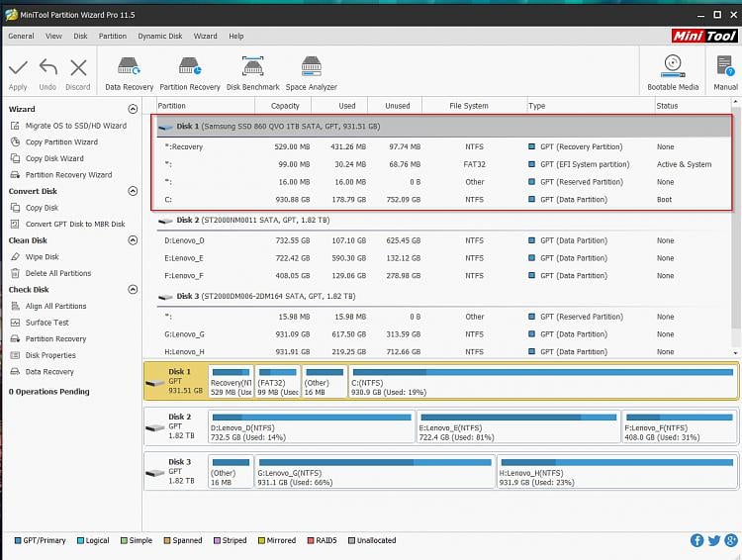Collapse the Clean Disk section
Viewport: 742px width, 560px height.
coord(134,240)
